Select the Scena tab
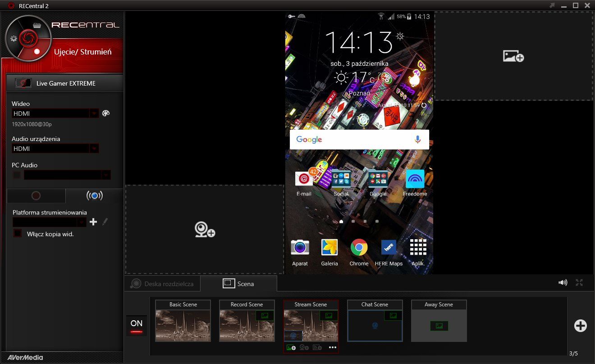Screen dimensions: 595x364 [x=238, y=284]
